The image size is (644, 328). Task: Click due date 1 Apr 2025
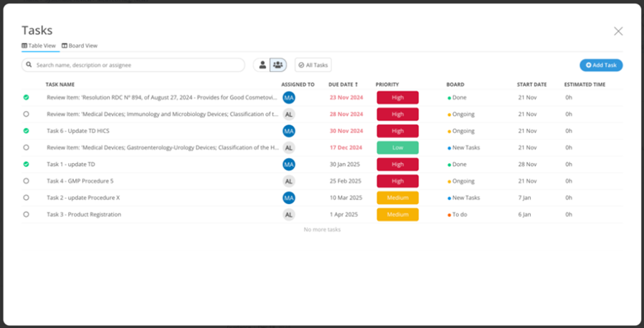pos(344,214)
